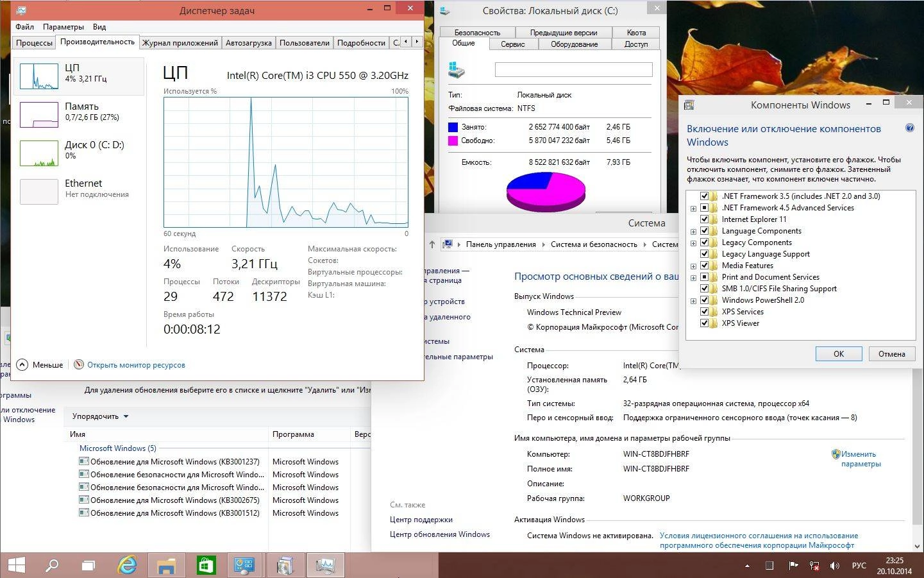Open Search magnifier on the taskbar

pyautogui.click(x=51, y=565)
